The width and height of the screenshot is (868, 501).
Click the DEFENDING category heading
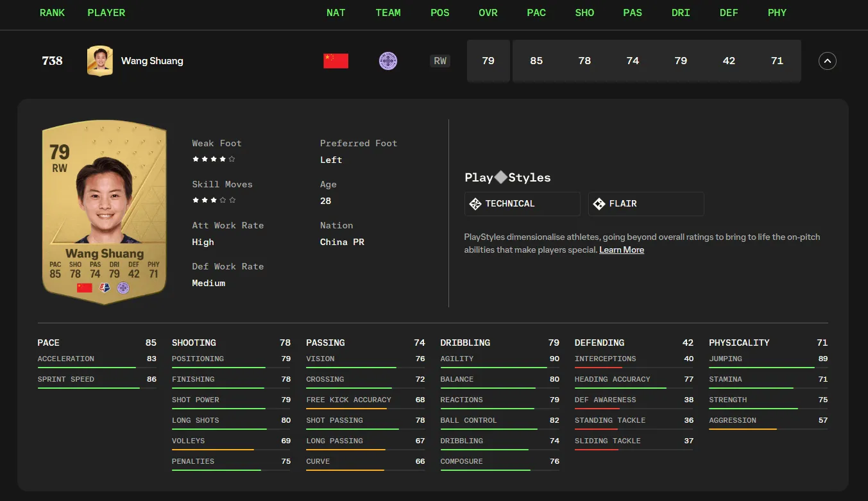[x=599, y=343]
